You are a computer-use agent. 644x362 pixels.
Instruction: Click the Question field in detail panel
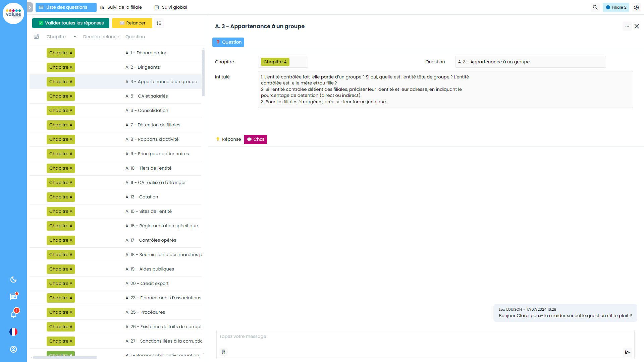pyautogui.click(x=531, y=62)
